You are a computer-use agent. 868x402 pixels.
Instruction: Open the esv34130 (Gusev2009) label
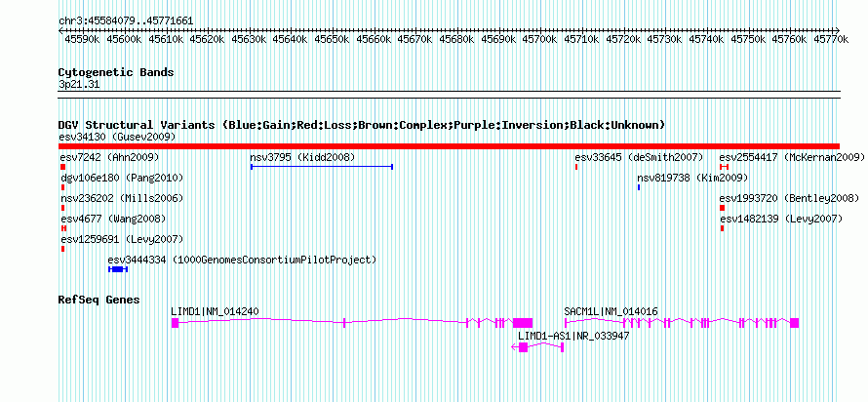[117, 137]
